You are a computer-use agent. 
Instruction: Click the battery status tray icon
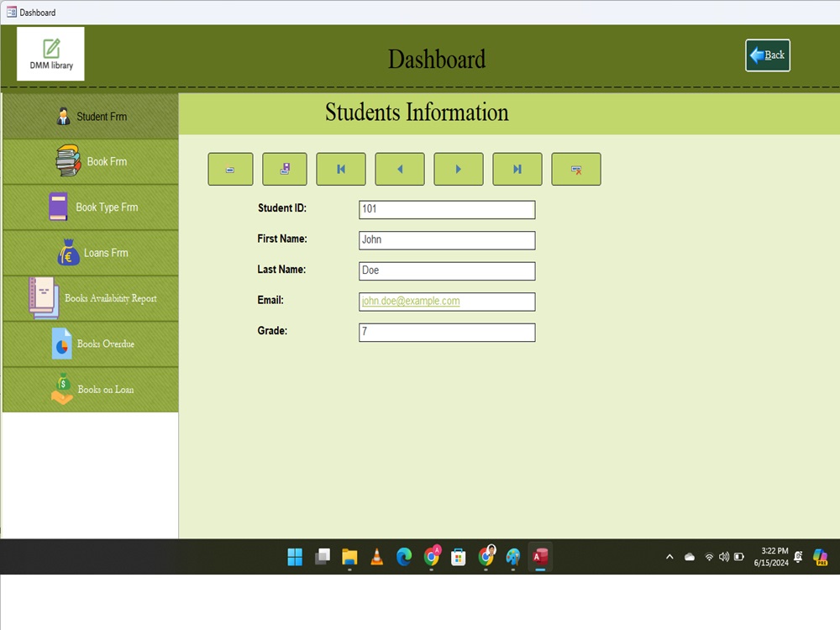point(739,557)
